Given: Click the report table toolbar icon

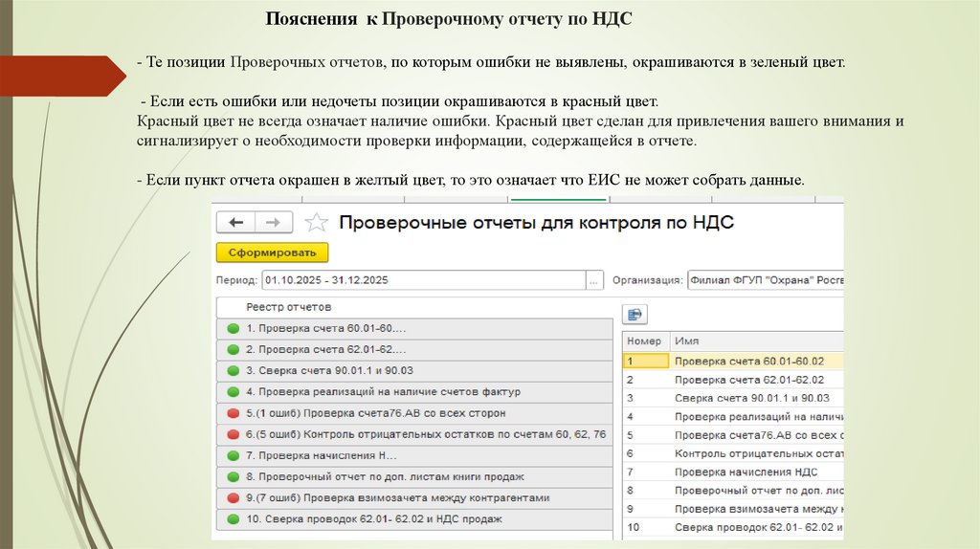Looking at the screenshot, I should coord(635,314).
